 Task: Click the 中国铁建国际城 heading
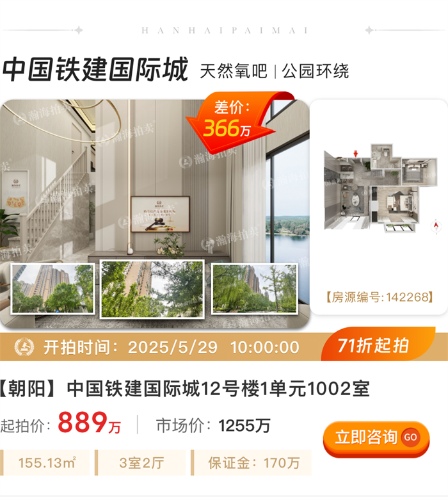click(96, 69)
